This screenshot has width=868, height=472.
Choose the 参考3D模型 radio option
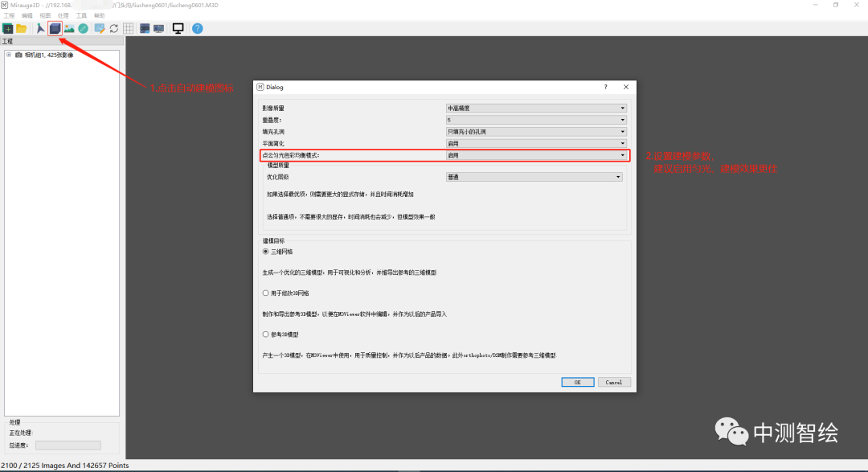[x=266, y=335]
